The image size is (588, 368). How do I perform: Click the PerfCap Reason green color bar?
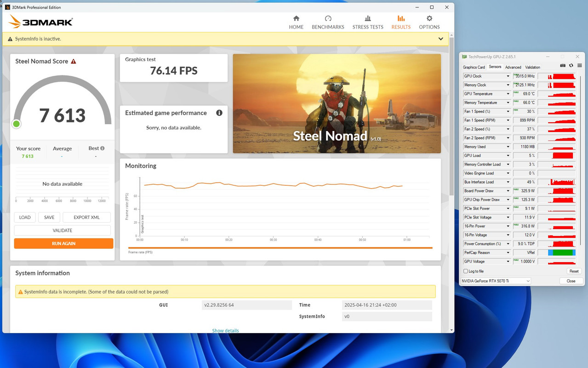tap(563, 253)
